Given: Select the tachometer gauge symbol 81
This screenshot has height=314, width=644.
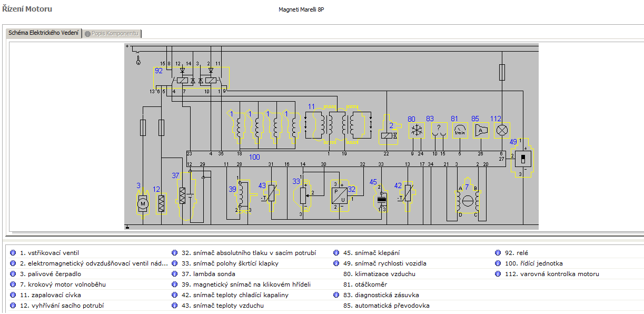Looking at the screenshot, I should coord(460,130).
